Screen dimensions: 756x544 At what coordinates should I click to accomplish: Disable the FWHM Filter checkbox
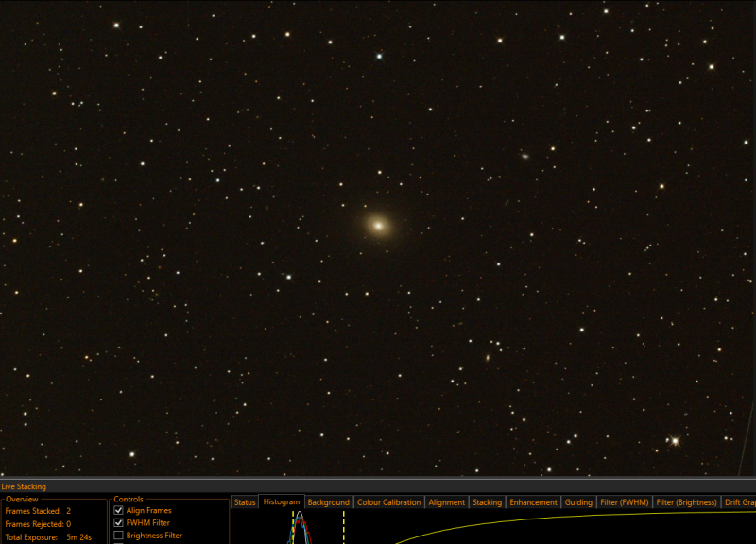click(119, 522)
